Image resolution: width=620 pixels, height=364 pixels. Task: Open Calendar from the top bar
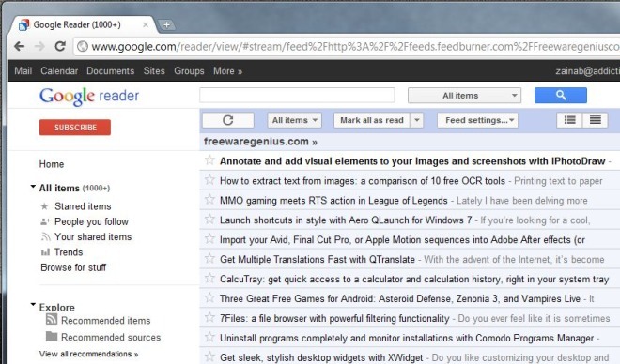click(x=59, y=71)
